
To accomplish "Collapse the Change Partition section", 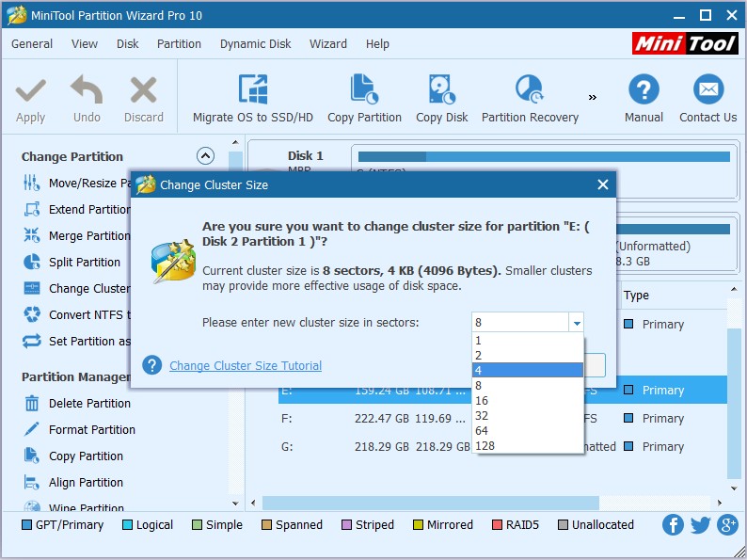I will point(205,156).
